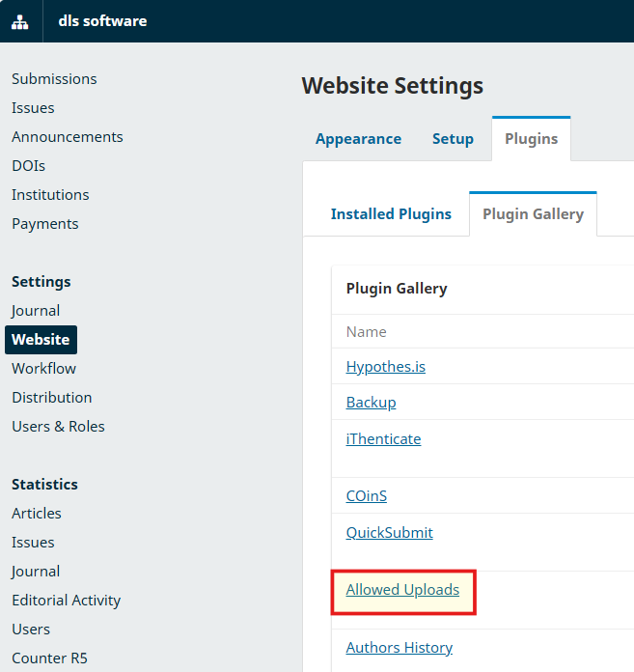The width and height of the screenshot is (634, 672).
Task: Open Users & Roles settings
Action: pos(58,427)
